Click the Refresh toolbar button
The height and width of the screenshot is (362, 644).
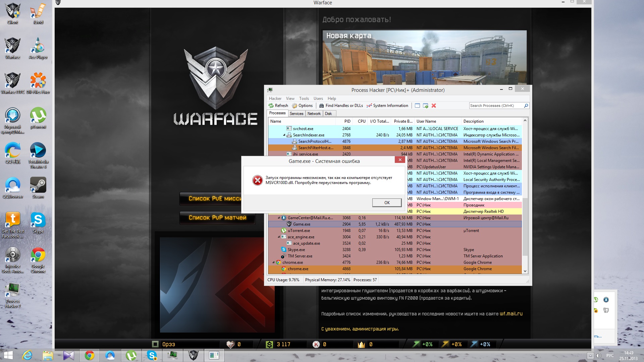coord(278,106)
